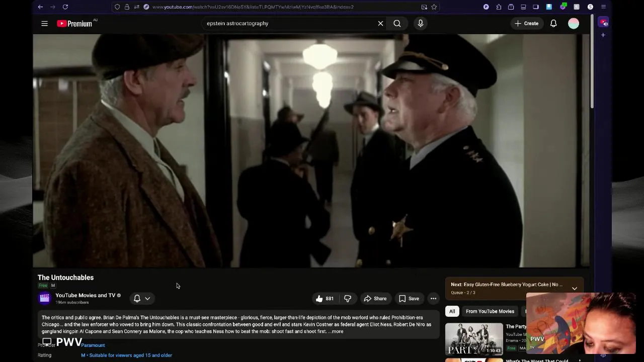644x362 pixels.
Task: Open the three-dot more actions menu
Action: point(433,299)
